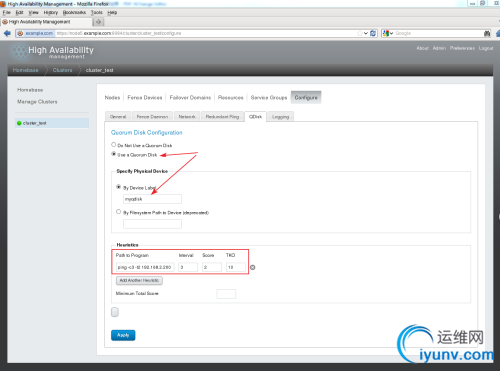Screen dimensions: 500x371
Task: Reload the page with the refresh icon
Action: [373, 33]
